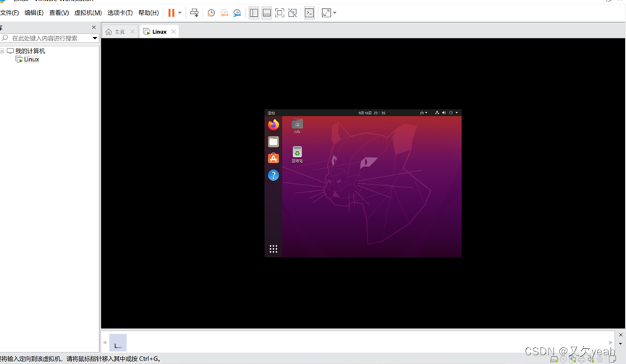Open the Ubuntu clock showing 9月16日 22:35
This screenshot has width=626, height=364.
372,113
